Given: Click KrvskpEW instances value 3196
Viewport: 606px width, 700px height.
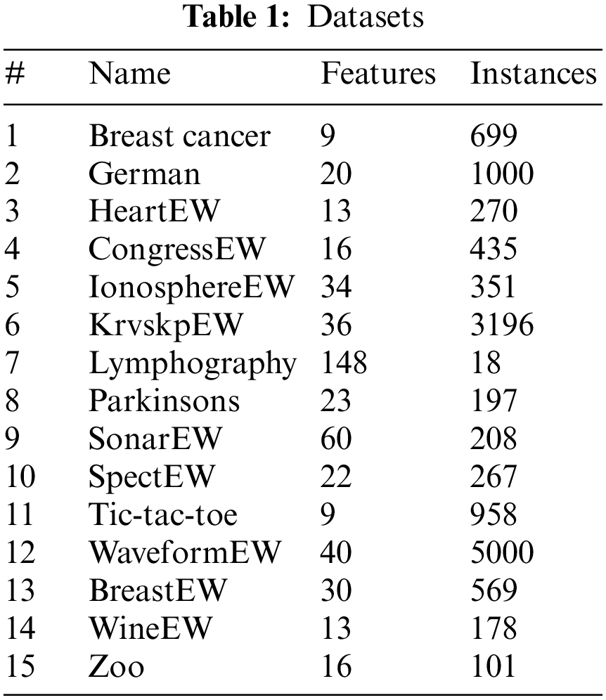Looking at the screenshot, I should (x=501, y=325).
